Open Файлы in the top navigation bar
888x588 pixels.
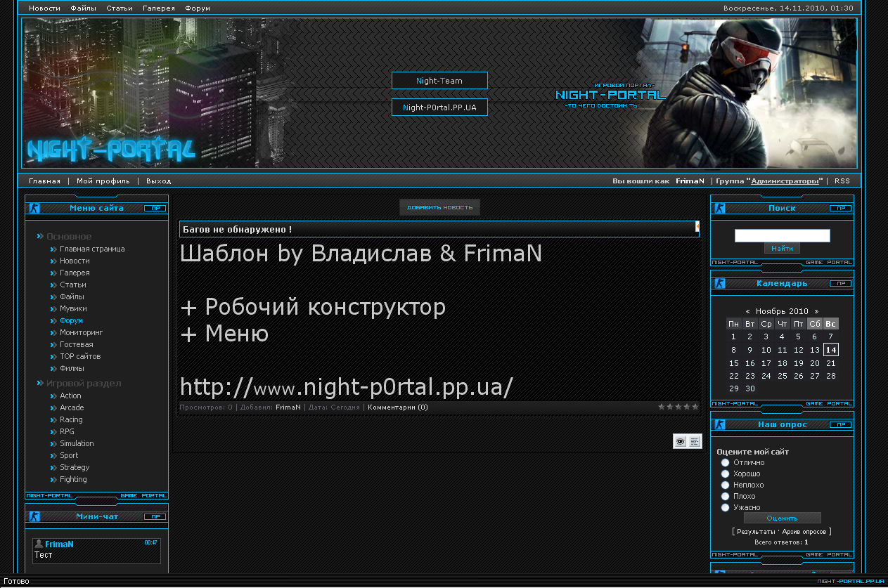pos(84,8)
